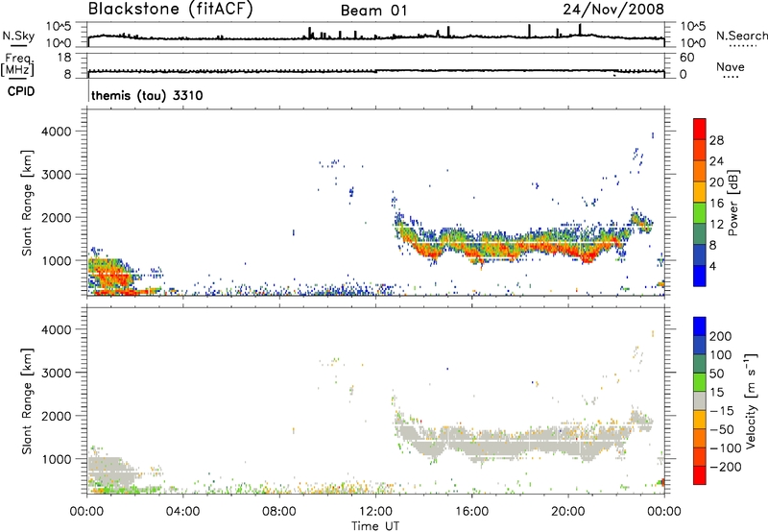Image resolution: width=768 pixels, height=532 pixels.
Task: Click the 'N.Sky' legend label
Action: [x=18, y=36]
